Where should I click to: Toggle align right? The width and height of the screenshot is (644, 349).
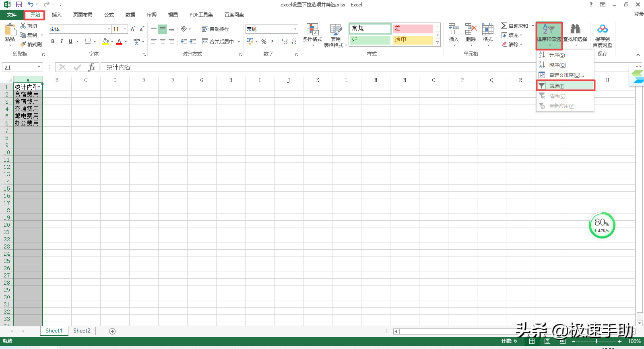pyautogui.click(x=171, y=41)
